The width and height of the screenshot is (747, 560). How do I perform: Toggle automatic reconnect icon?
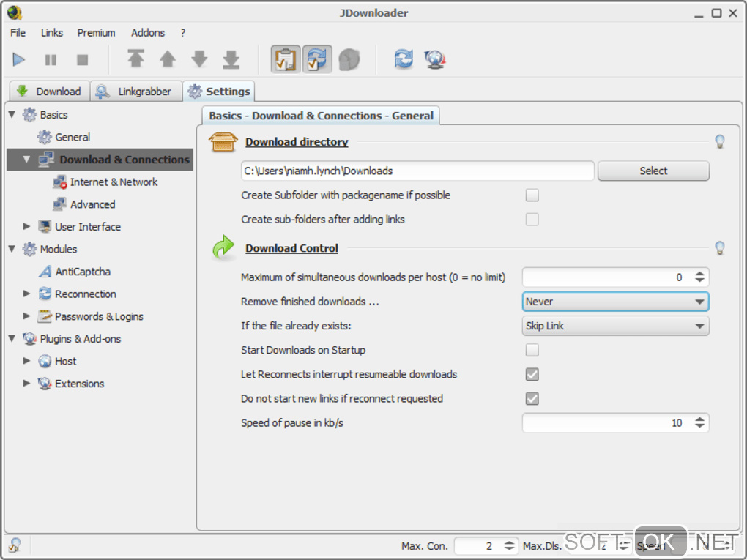(x=317, y=59)
